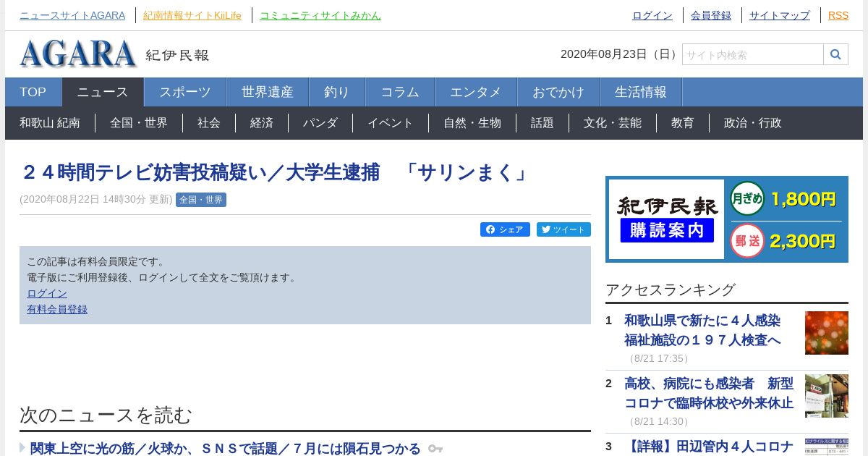This screenshot has height=456, width=868.
Task: Open the 釣り tab
Action: [336, 92]
